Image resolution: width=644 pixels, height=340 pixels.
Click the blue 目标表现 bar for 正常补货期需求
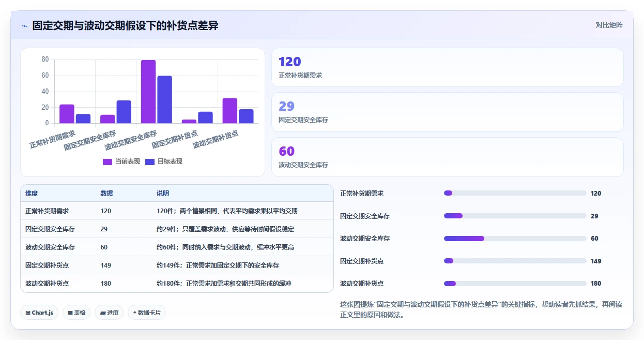(83, 119)
